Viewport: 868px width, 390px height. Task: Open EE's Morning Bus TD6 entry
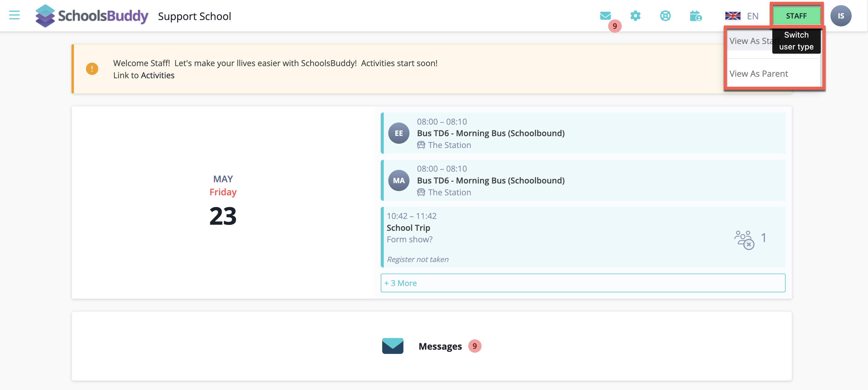(490, 133)
